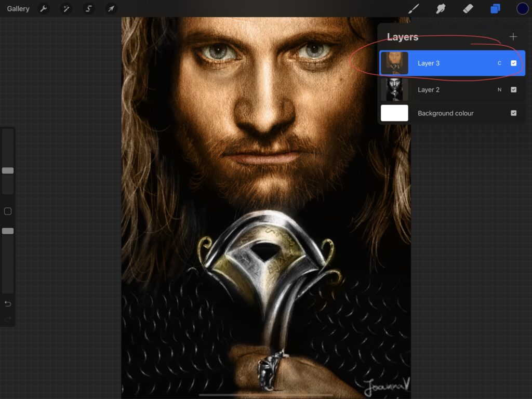Select the Selection S-shaped tool
Screen dimensions: 532x399
pyautogui.click(x=89, y=9)
